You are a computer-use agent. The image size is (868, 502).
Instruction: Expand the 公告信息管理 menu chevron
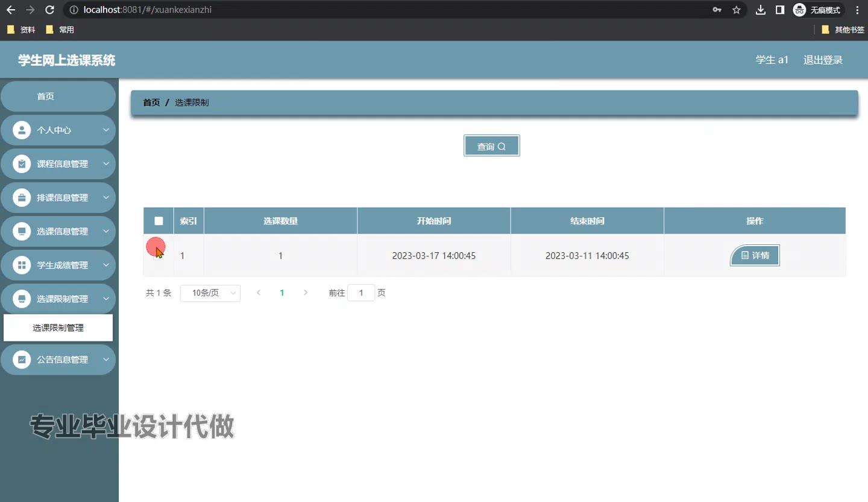tap(106, 359)
